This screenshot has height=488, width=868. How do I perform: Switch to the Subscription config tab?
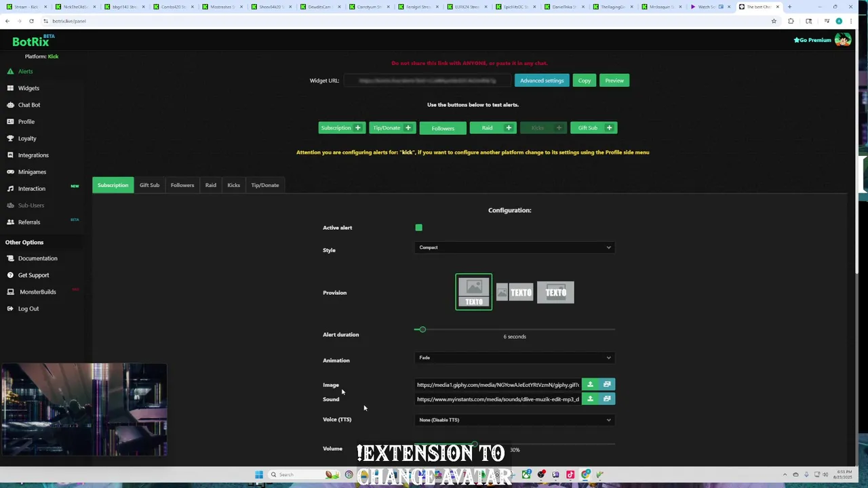(x=113, y=185)
